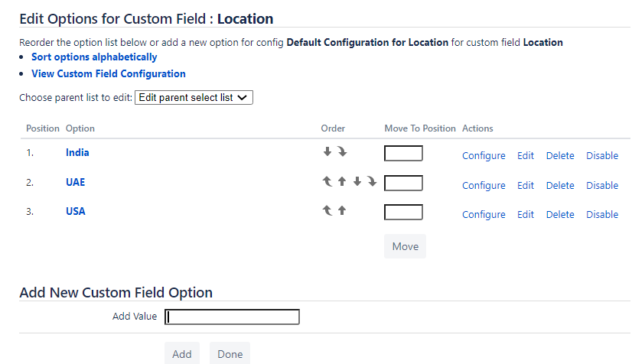The height and width of the screenshot is (364, 632).
Task: Click the Add button
Action: [x=182, y=353]
